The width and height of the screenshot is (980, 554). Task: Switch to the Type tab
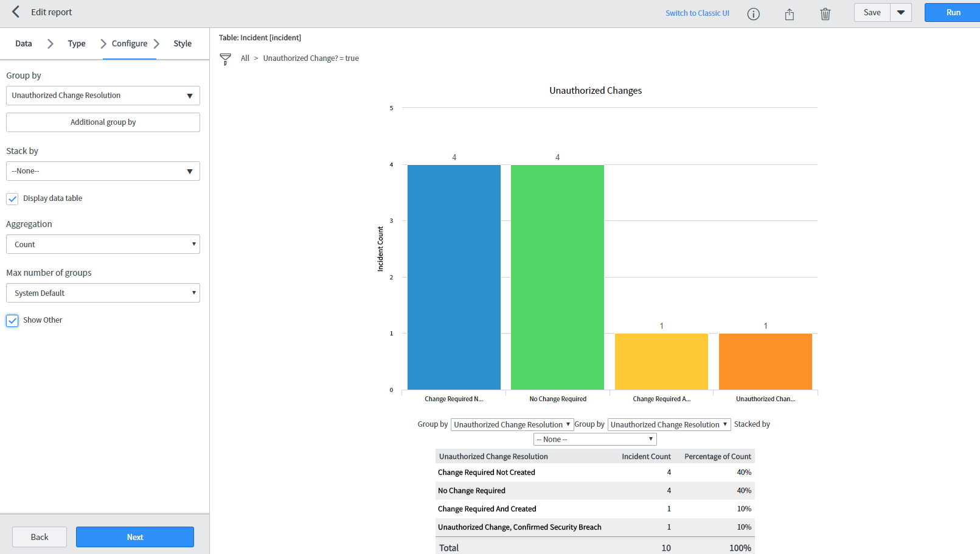(77, 43)
